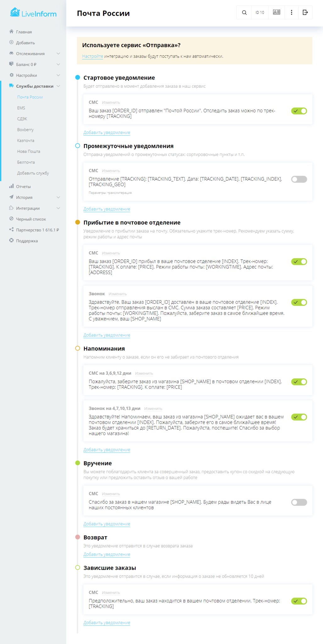This screenshot has width=323, height=644.
Task: Click the Стартовое уведомление SMS message text
Action: [182, 114]
